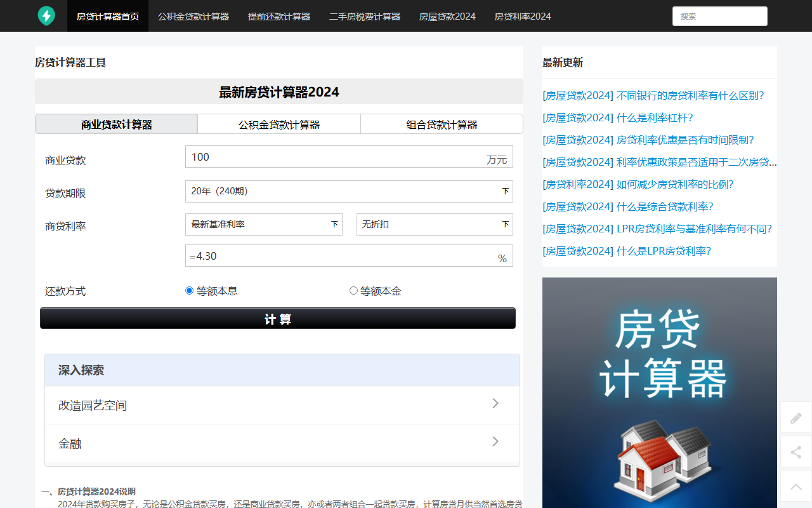Viewport: 812px width, 508px height.
Task: Click the 最新房贷计算器2024 heading
Action: pyautogui.click(x=279, y=92)
